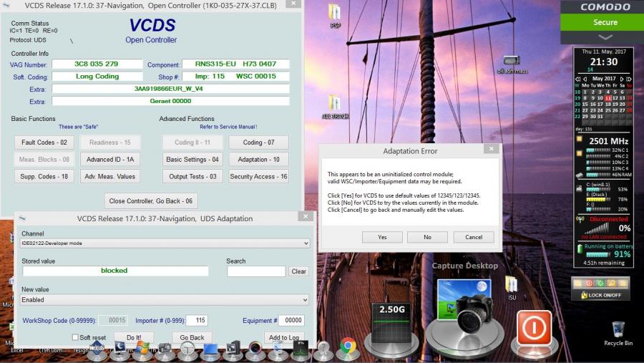Open Output Tests - 03
Screen dimensions: 644x363
coord(192,176)
